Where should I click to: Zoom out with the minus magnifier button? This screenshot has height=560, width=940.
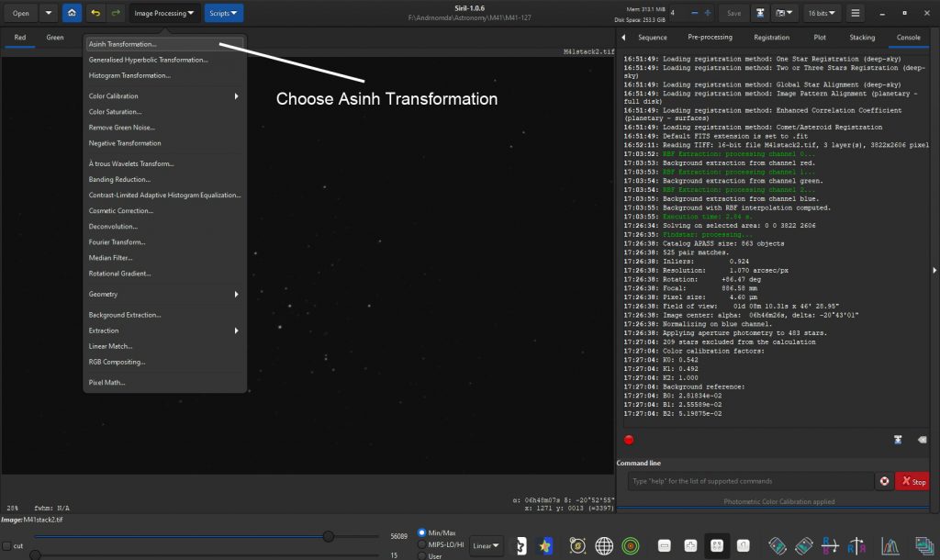click(665, 545)
